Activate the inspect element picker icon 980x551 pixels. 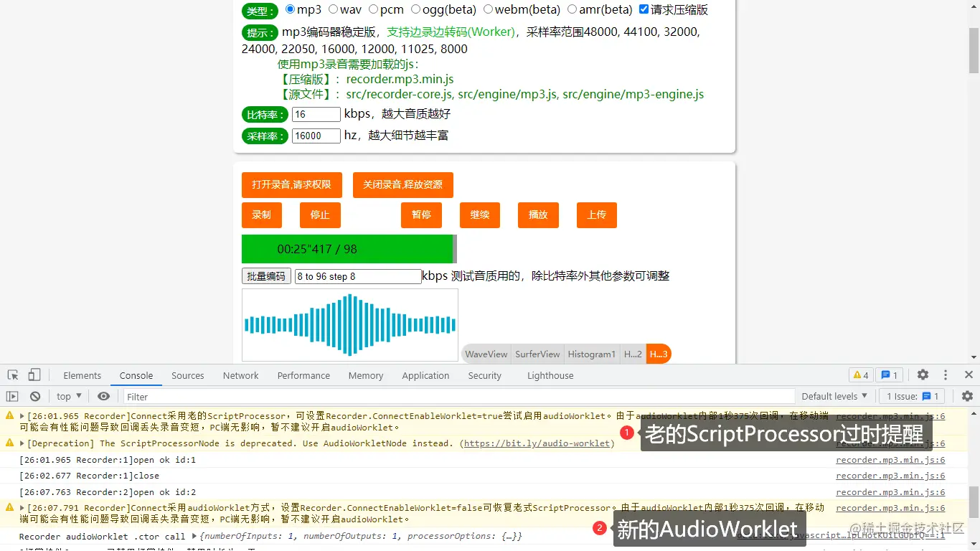13,375
